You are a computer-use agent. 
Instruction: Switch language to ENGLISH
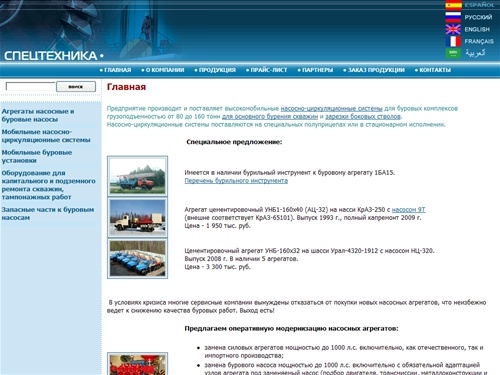(x=477, y=29)
